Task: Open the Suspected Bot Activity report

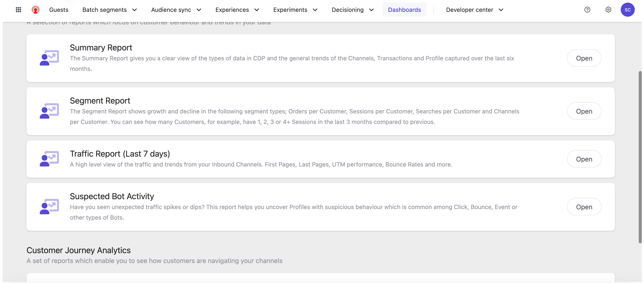Action: click(584, 207)
